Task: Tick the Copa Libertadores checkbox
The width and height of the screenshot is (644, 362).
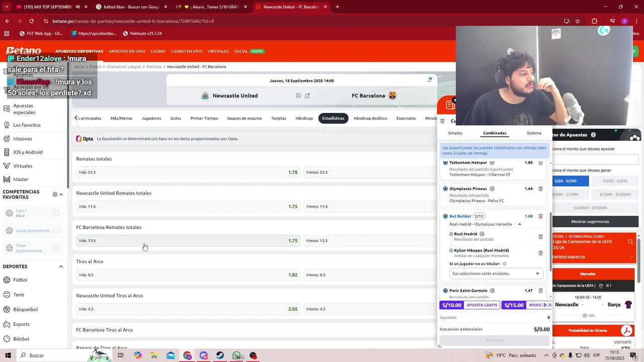Action: (x=56, y=231)
